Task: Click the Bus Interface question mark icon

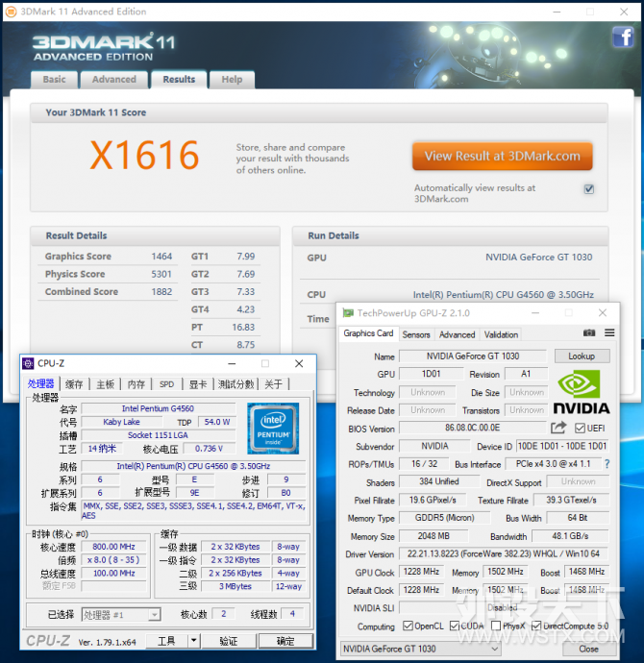Action: pyautogui.click(x=607, y=464)
